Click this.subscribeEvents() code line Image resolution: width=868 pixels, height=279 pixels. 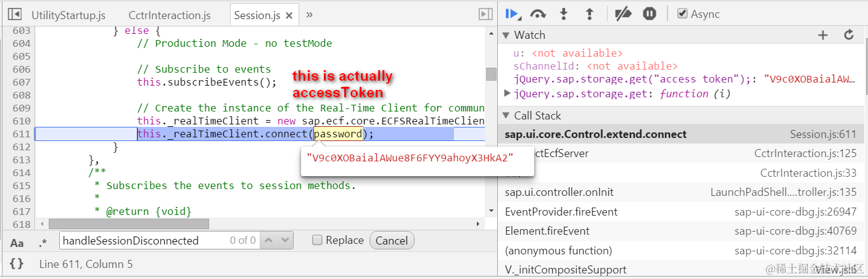pos(207,82)
